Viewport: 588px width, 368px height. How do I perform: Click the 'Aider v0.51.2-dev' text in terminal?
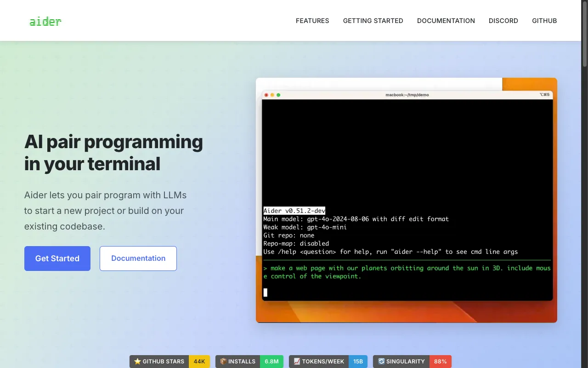tap(294, 211)
